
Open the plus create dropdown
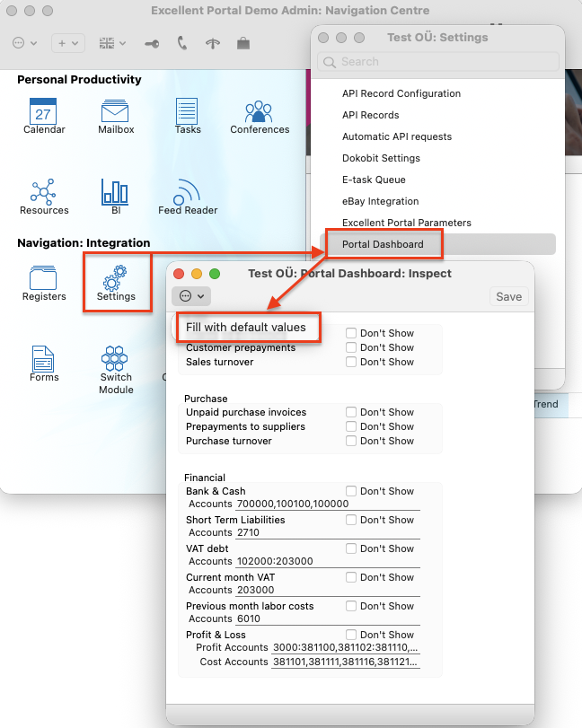click(67, 43)
